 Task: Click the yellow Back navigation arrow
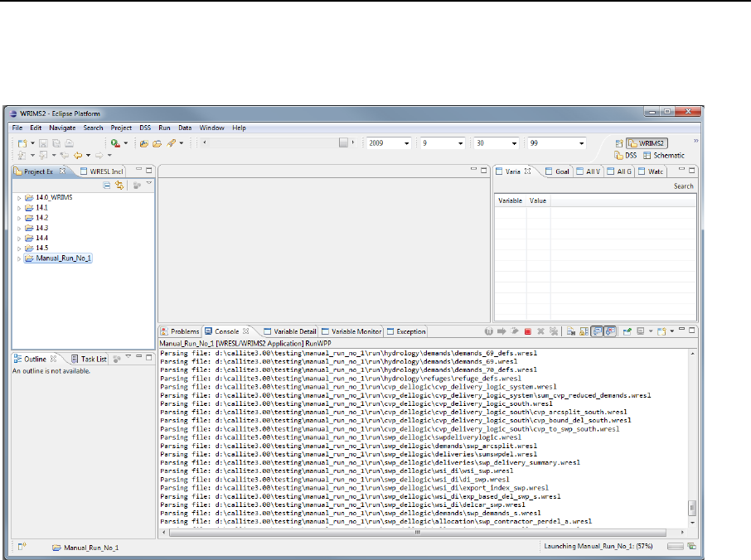pos(77,155)
